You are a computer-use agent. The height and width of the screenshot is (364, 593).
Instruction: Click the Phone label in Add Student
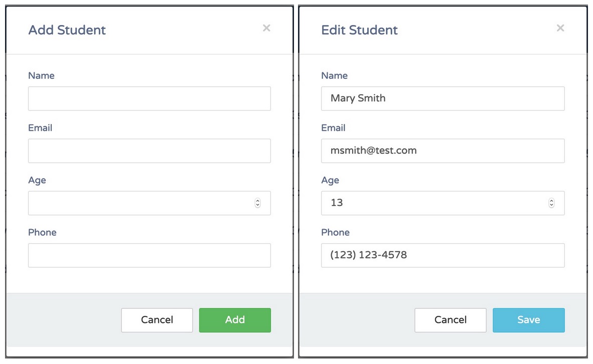tap(42, 232)
